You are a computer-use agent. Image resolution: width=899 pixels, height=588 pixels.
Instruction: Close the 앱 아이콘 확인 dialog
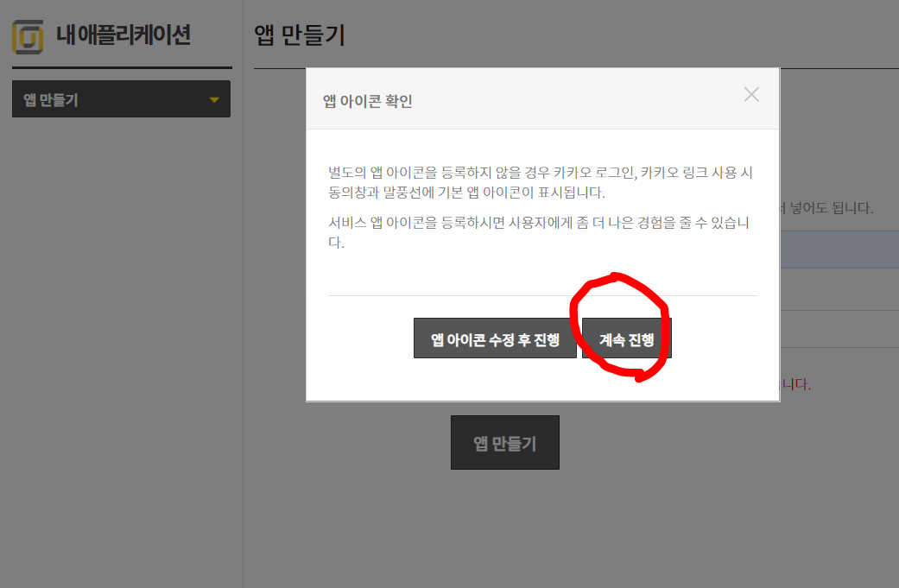pos(751,95)
